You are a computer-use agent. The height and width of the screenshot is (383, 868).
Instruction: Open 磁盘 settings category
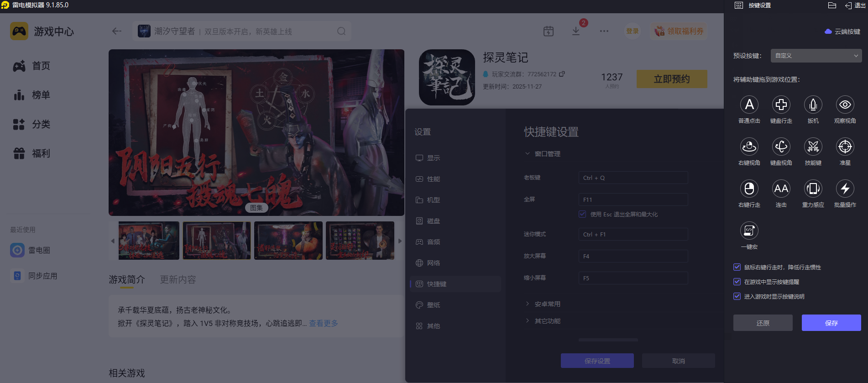[455, 221]
